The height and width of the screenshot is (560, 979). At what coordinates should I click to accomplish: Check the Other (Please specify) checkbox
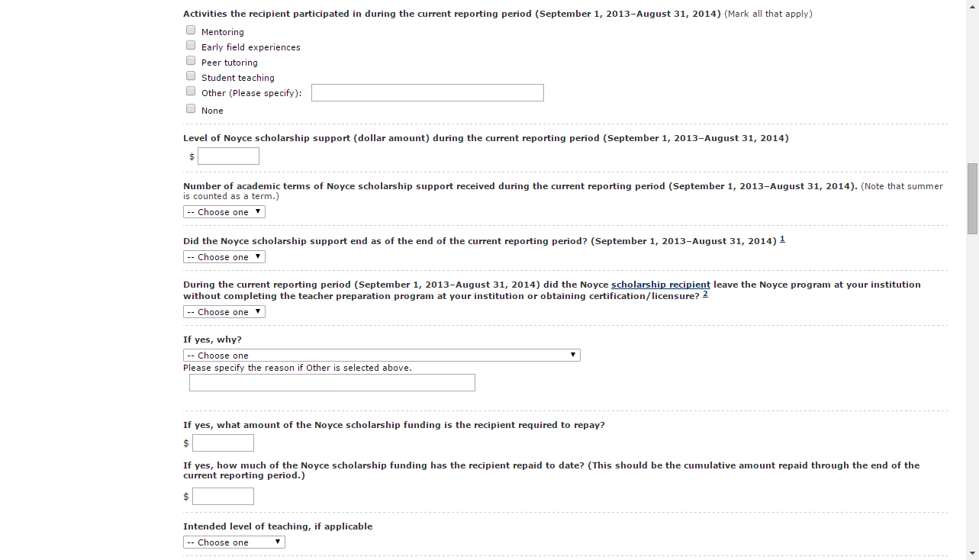coord(191,92)
